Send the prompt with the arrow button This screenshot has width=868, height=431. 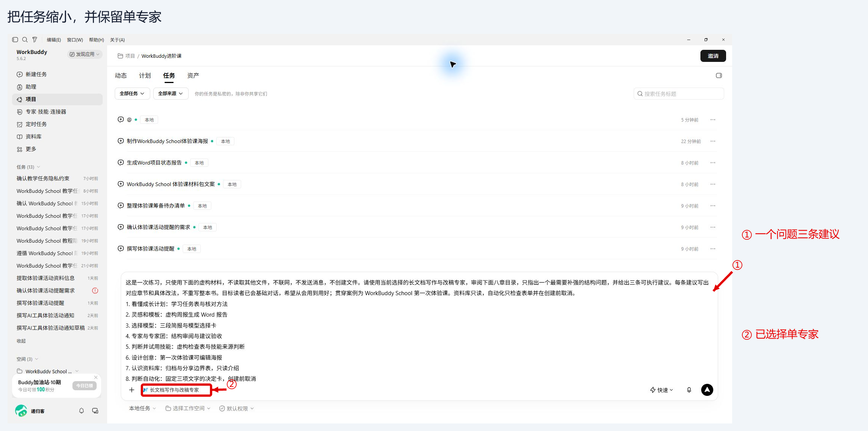(x=707, y=390)
